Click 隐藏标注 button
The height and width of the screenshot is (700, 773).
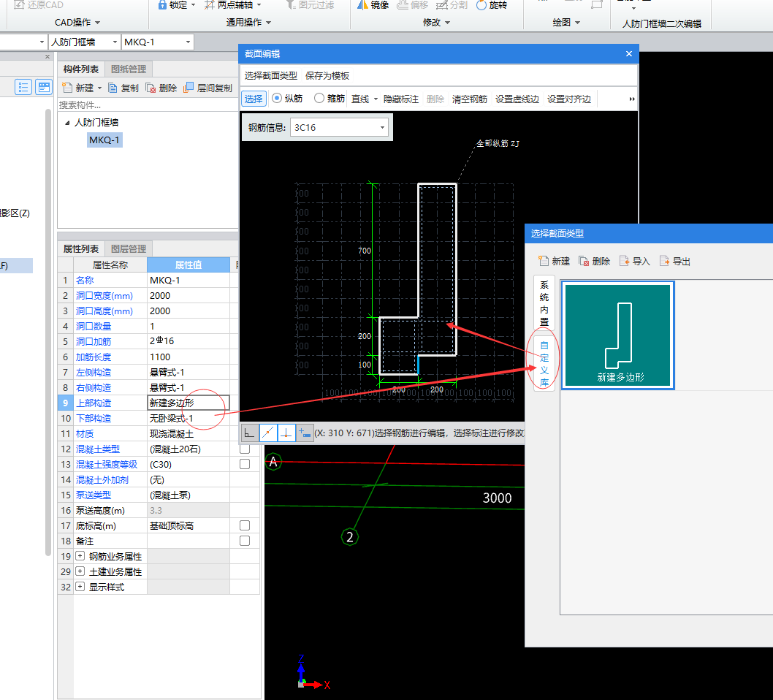pyautogui.click(x=401, y=99)
